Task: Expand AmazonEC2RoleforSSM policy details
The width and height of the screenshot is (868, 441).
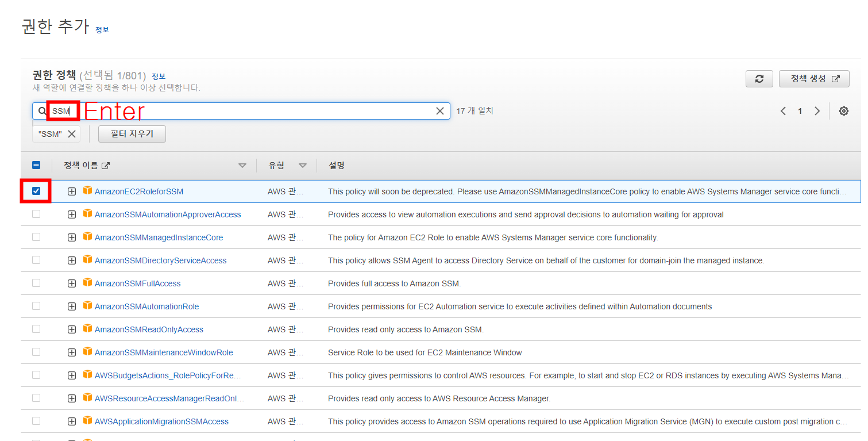Action: 72,191
